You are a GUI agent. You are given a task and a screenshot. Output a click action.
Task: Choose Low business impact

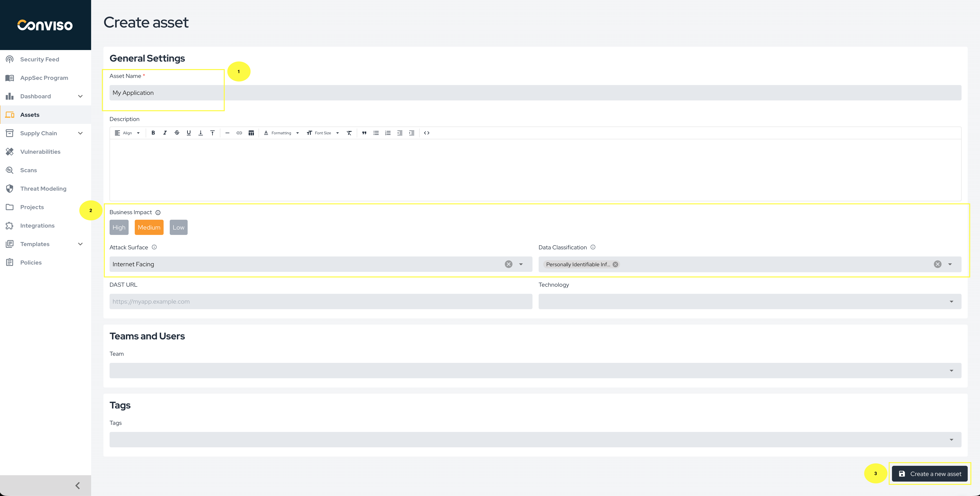point(178,227)
